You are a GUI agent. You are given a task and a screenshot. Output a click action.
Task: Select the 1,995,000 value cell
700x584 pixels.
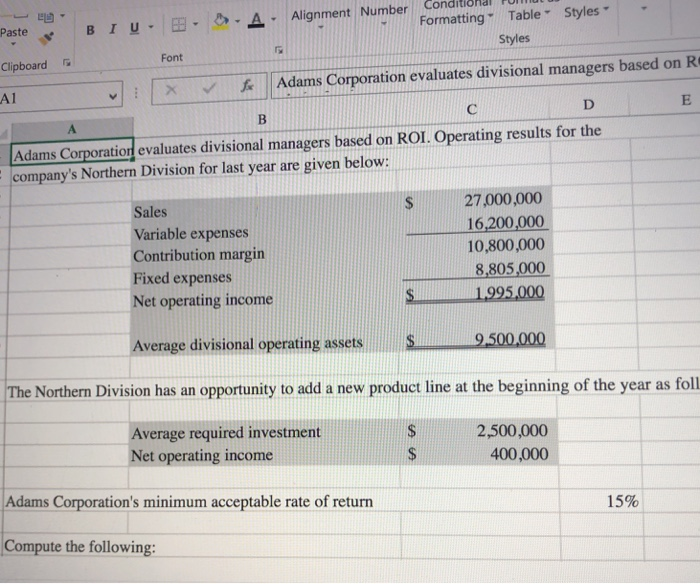[x=509, y=293]
